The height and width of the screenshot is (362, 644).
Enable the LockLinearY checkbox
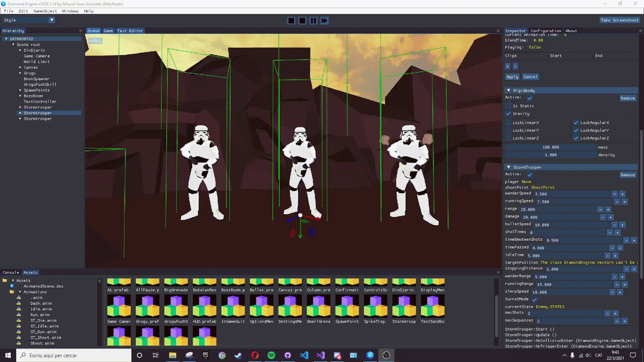coord(508,130)
